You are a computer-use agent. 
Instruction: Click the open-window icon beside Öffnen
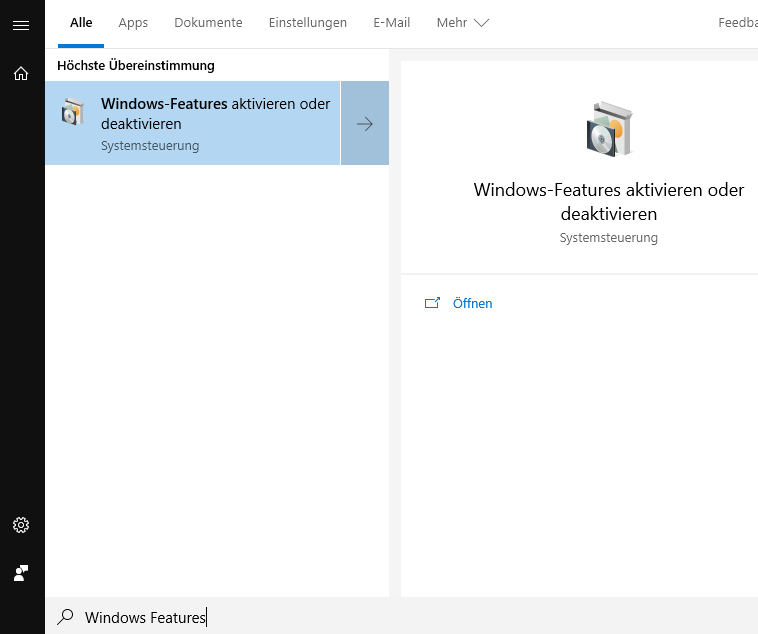coord(433,303)
